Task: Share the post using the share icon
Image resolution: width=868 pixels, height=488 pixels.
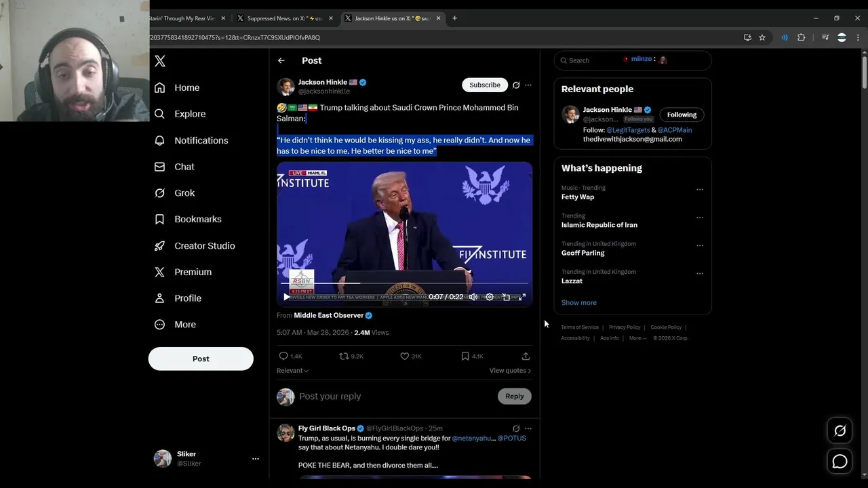Action: click(526, 356)
